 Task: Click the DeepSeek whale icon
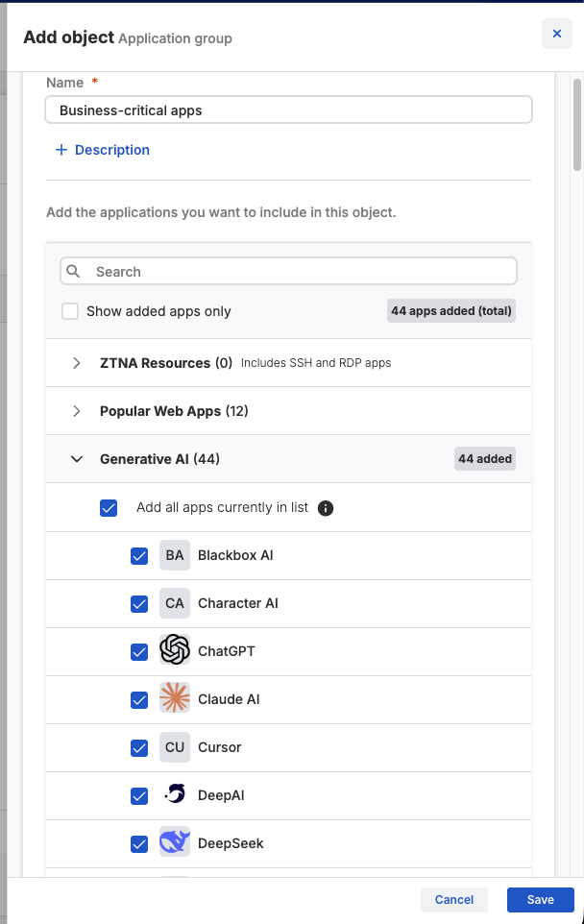click(x=175, y=841)
